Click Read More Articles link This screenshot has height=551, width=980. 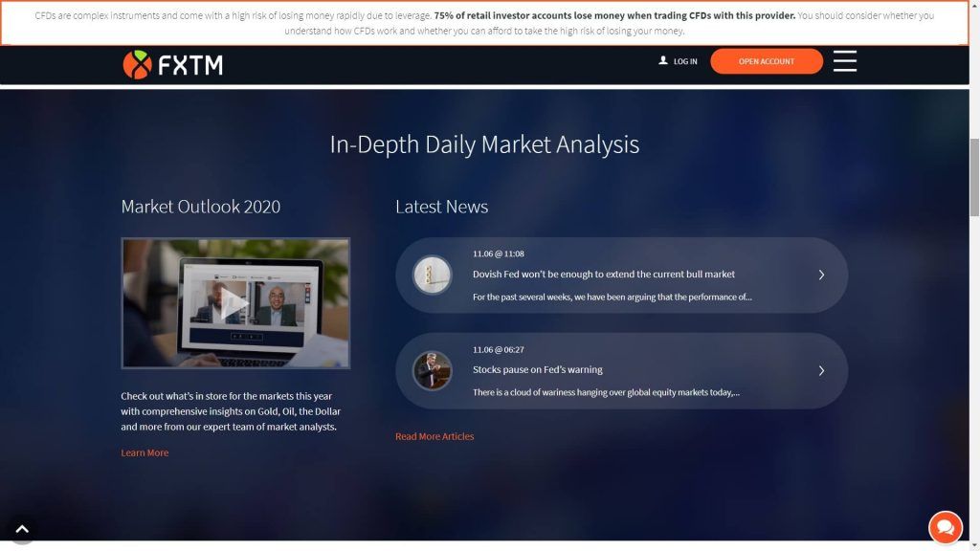coord(434,436)
